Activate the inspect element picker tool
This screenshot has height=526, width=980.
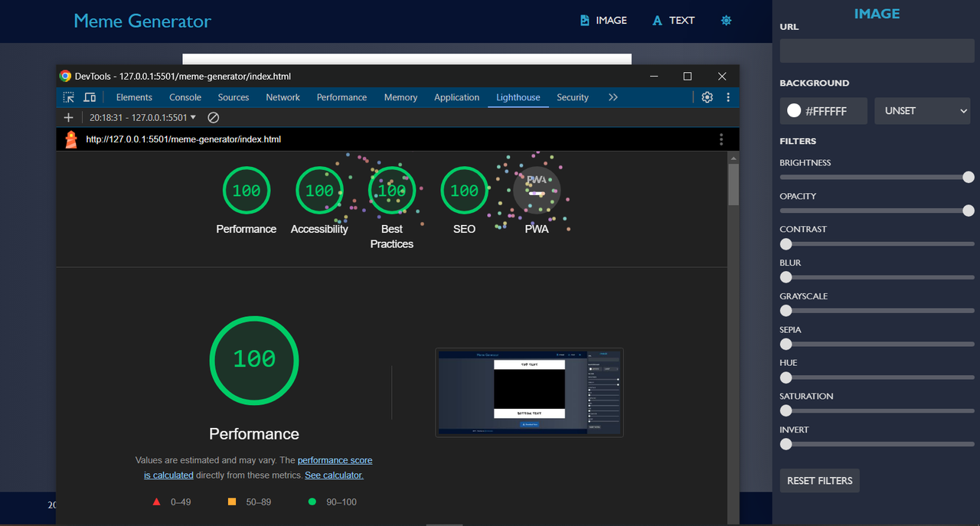69,97
